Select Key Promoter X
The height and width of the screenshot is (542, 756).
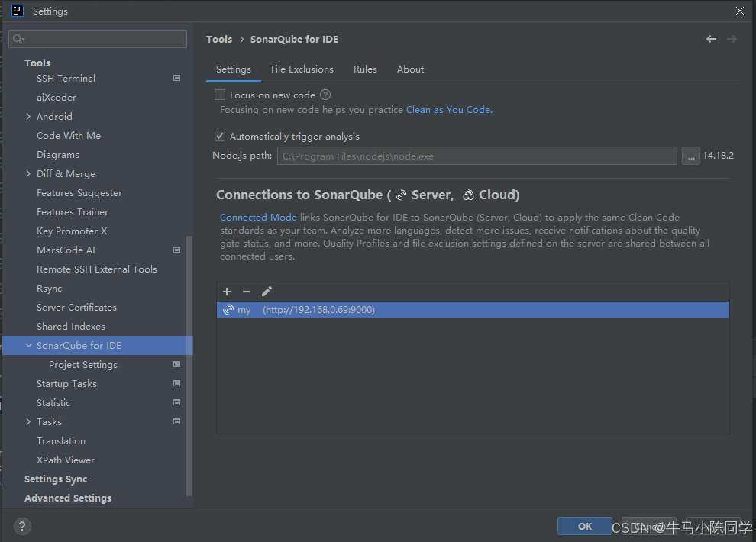click(72, 231)
